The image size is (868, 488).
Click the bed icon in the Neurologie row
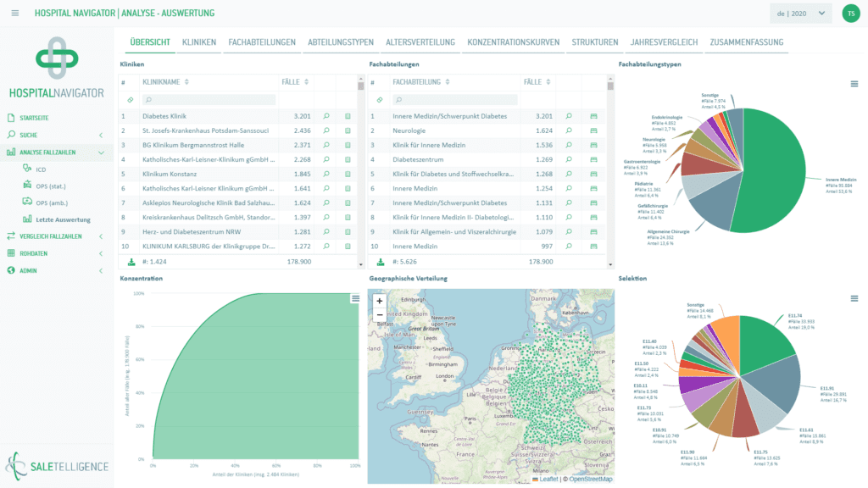click(593, 130)
